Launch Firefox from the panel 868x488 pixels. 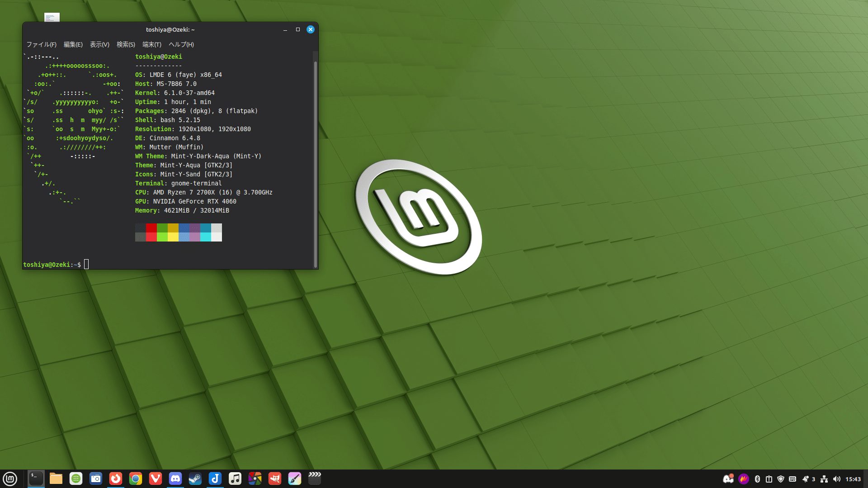(116, 479)
